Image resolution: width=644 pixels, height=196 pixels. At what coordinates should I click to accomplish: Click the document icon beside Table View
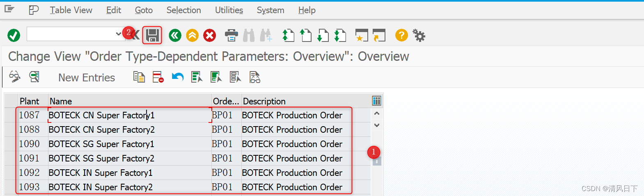tap(34, 10)
